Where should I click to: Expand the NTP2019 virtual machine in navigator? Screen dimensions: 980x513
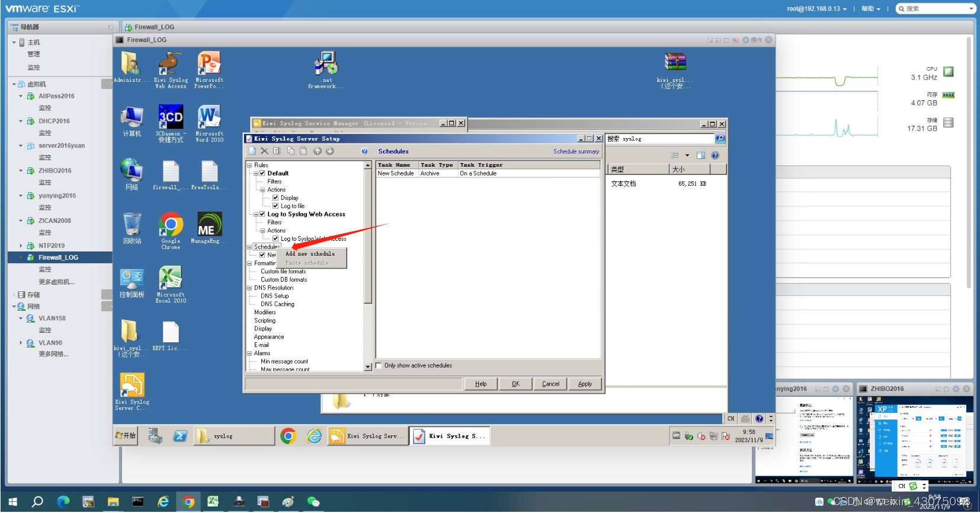click(x=21, y=246)
